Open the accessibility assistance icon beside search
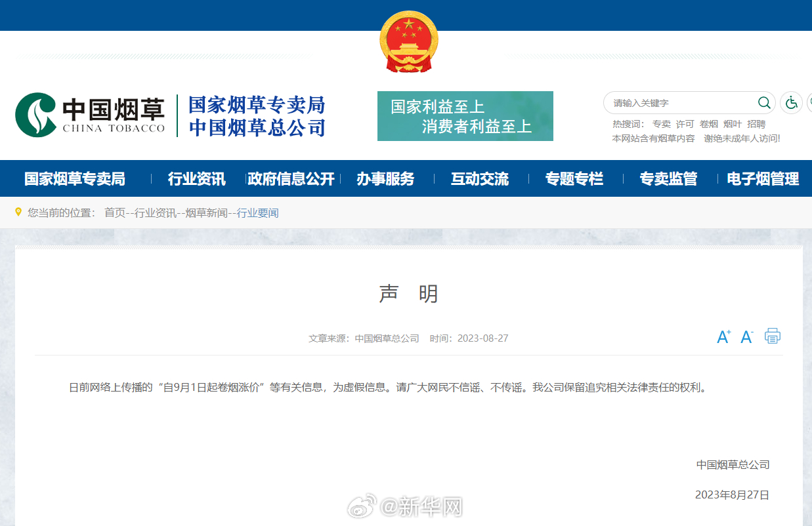This screenshot has width=812, height=526. (x=791, y=103)
